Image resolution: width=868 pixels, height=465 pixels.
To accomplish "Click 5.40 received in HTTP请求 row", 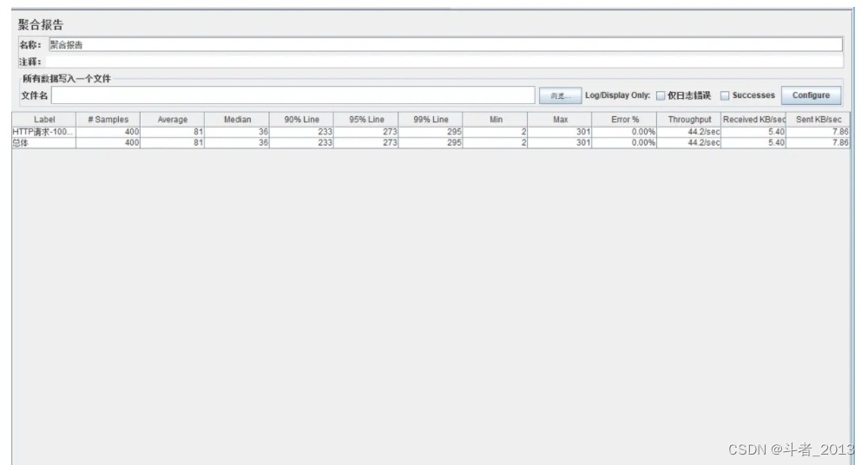I will (776, 133).
